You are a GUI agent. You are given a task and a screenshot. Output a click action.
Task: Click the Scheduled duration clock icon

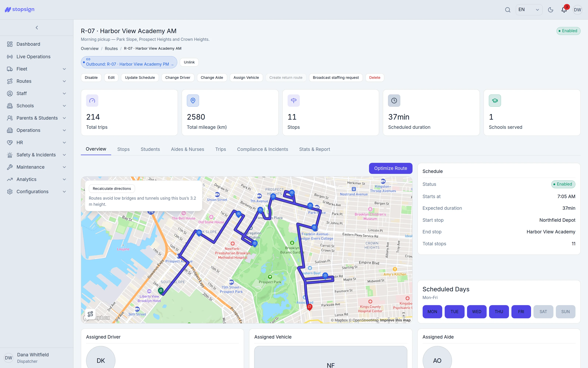[x=394, y=100]
